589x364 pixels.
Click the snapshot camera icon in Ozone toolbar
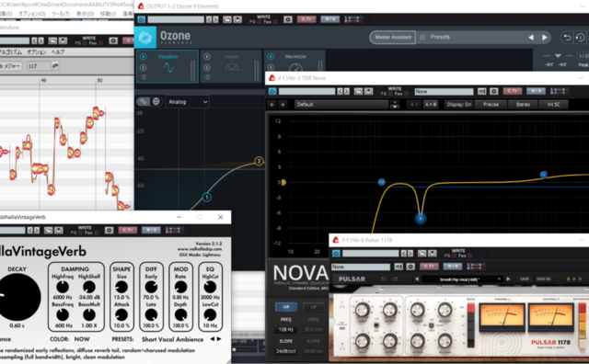(x=288, y=19)
